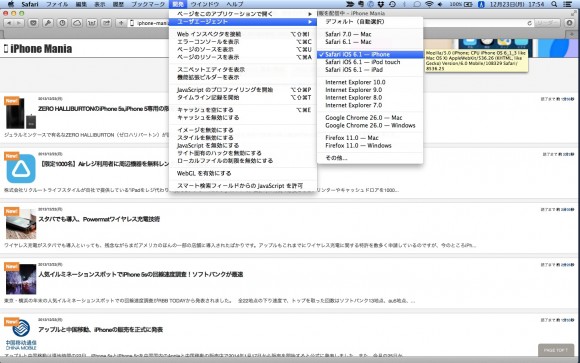The width and height of the screenshot is (580, 363).
Task: Click the shield-shaped extension icon in toolbar
Action: click(x=33, y=23)
